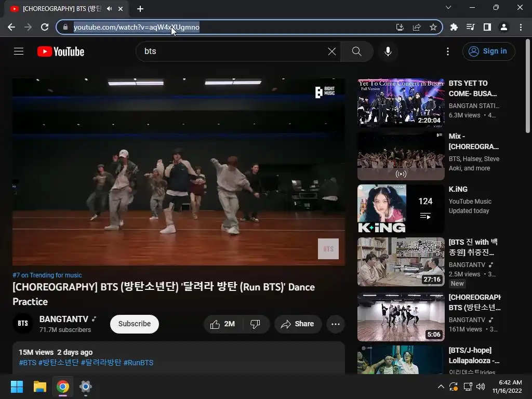Image resolution: width=532 pixels, height=399 pixels.
Task: Open BANGTANTV channel avatar
Action: [x=23, y=323]
